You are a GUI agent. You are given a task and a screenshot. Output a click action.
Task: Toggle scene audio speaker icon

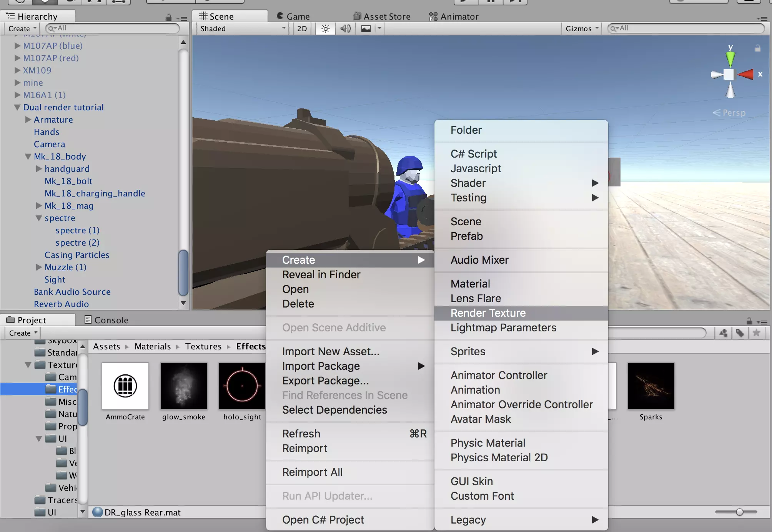[x=345, y=29]
